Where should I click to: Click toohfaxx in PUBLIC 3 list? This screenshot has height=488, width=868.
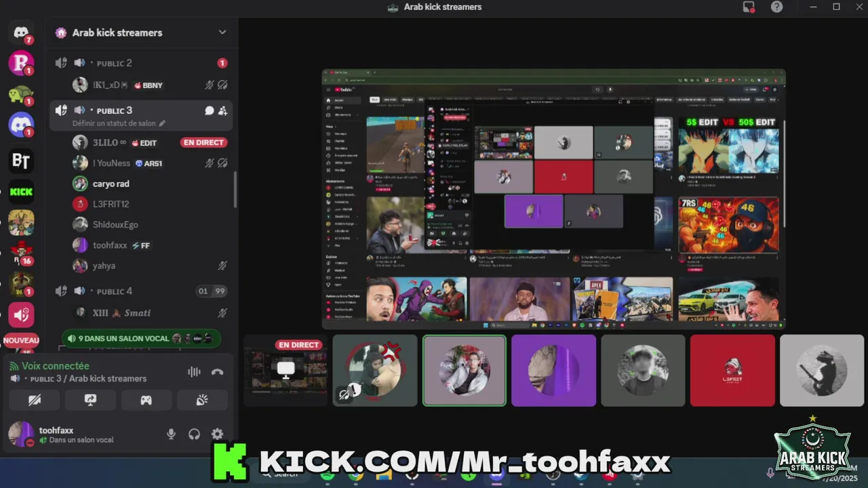(x=141, y=245)
